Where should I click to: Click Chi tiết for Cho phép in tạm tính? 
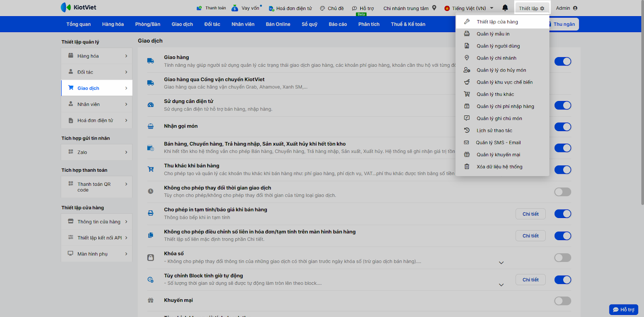530,214
